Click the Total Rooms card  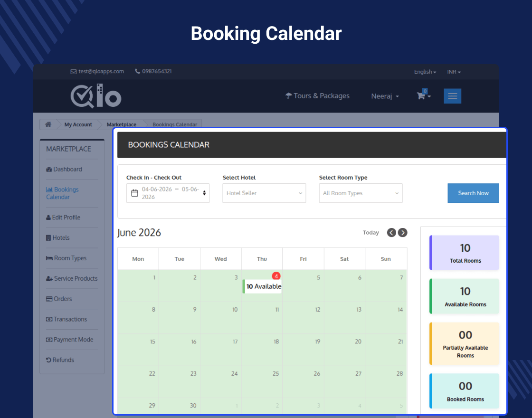click(464, 253)
